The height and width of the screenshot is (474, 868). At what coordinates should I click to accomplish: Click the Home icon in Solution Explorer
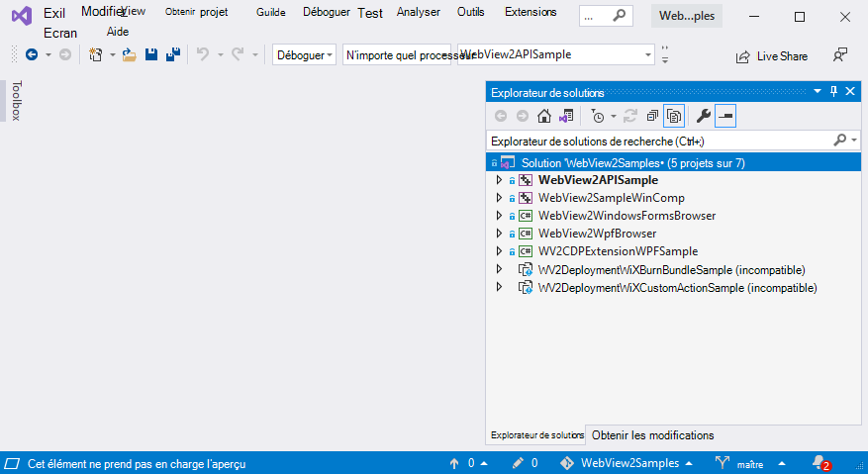point(544,116)
